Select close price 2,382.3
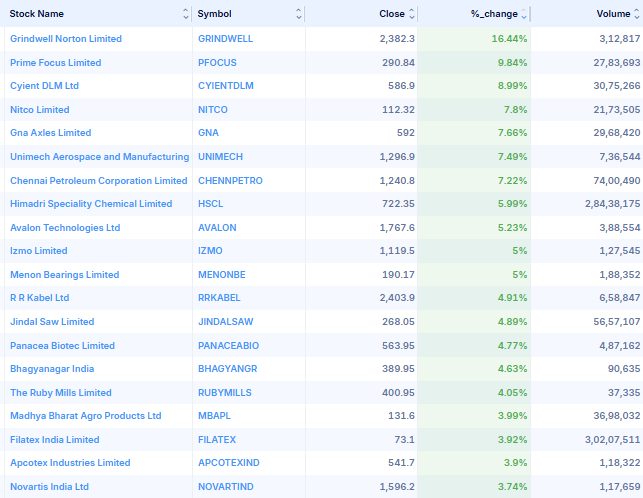 [397, 39]
